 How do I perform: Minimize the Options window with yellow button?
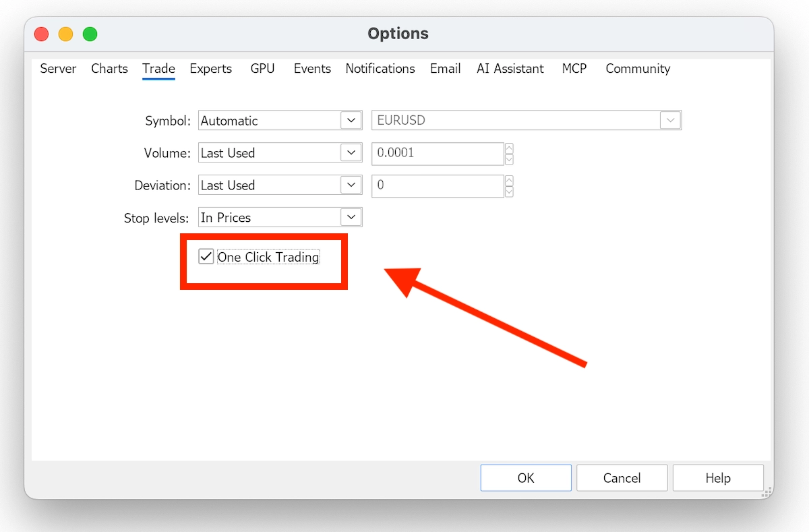[x=66, y=34]
